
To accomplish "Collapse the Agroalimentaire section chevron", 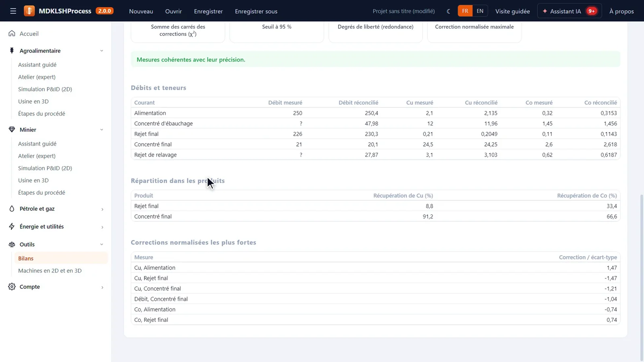I will [101, 51].
